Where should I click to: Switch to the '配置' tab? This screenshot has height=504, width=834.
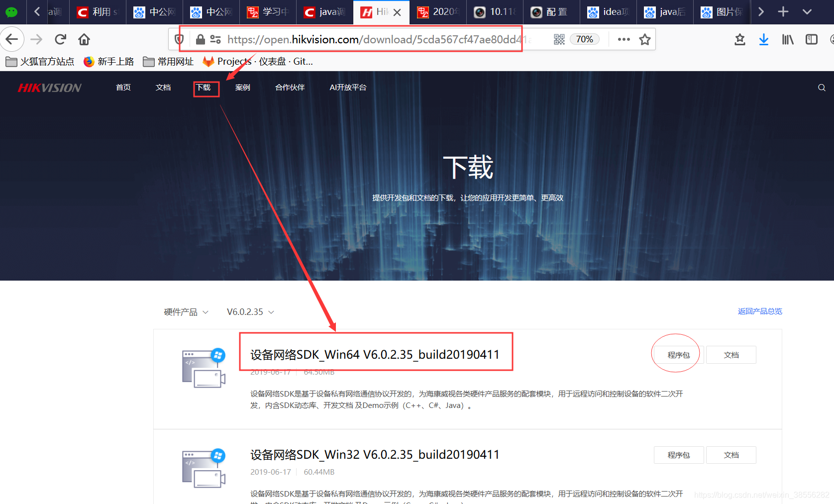pyautogui.click(x=551, y=12)
